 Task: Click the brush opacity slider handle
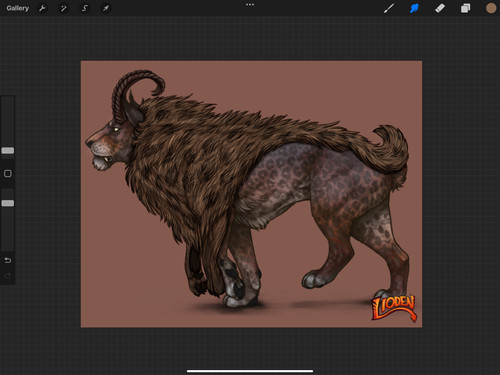tap(8, 203)
